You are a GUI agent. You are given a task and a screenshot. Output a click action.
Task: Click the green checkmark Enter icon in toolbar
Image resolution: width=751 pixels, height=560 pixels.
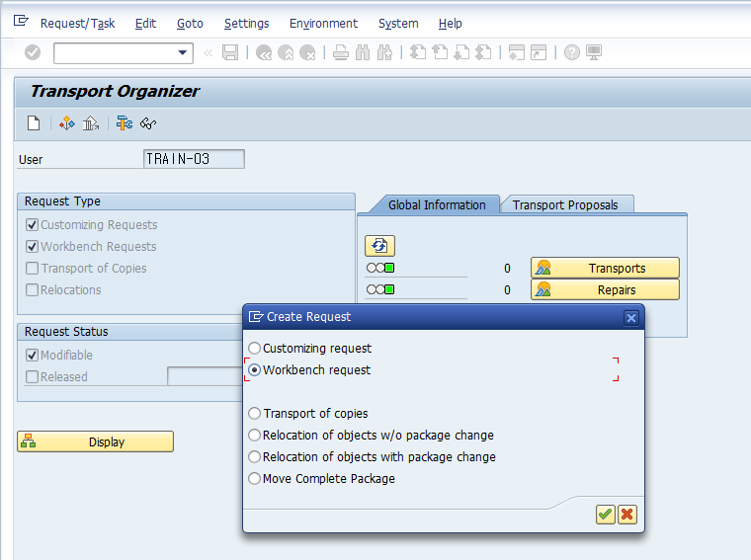point(33,52)
